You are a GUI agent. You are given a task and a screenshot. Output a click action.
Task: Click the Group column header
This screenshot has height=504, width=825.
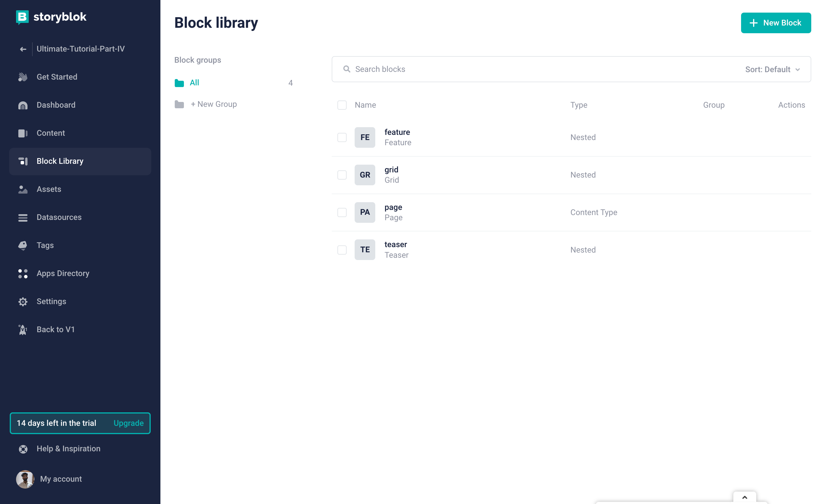(714, 105)
